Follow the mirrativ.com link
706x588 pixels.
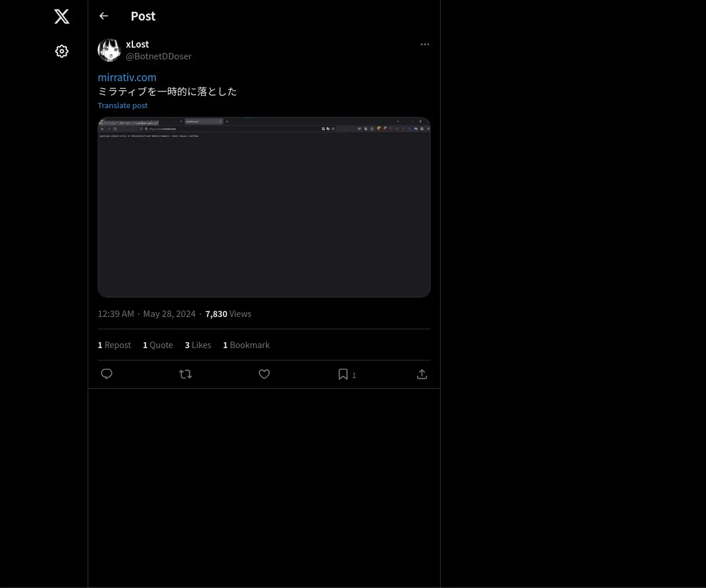tap(127, 77)
